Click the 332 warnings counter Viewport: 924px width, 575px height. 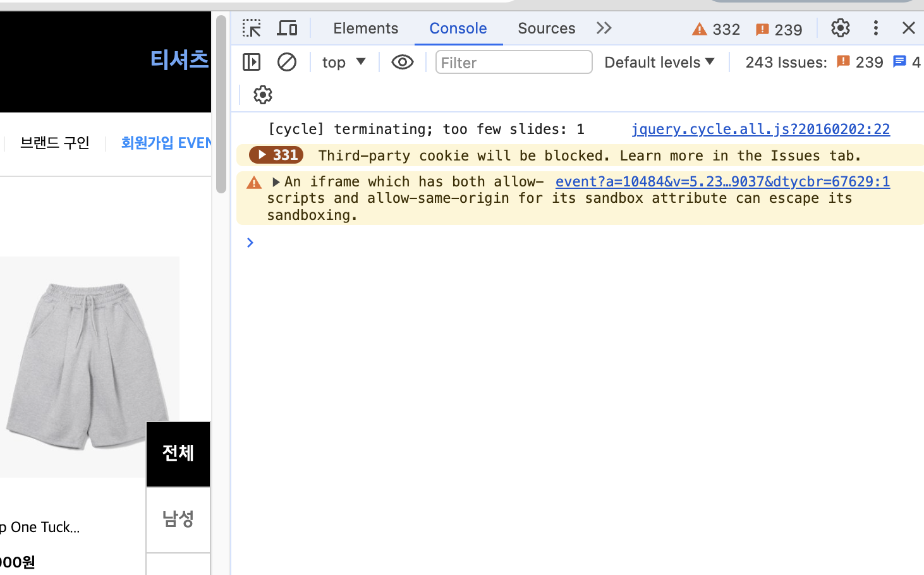tap(716, 29)
